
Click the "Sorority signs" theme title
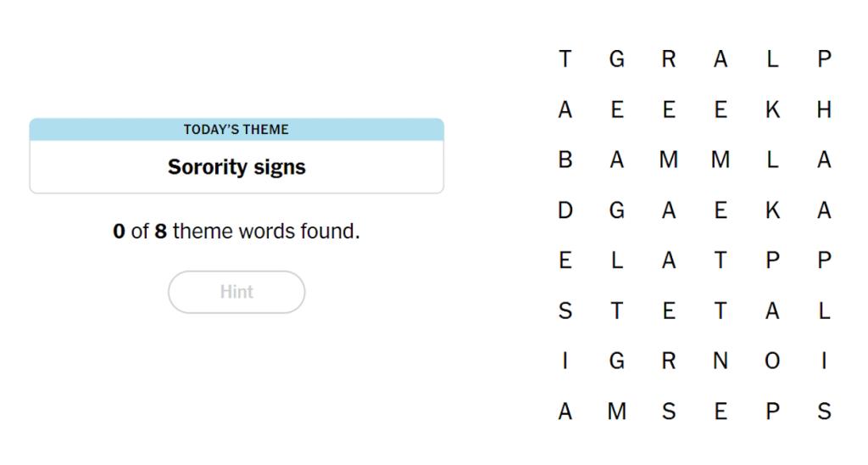[x=236, y=167]
